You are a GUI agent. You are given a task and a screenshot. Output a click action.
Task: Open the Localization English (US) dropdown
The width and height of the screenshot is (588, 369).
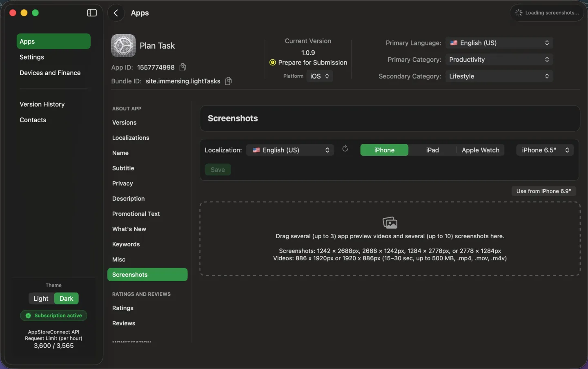(x=290, y=150)
